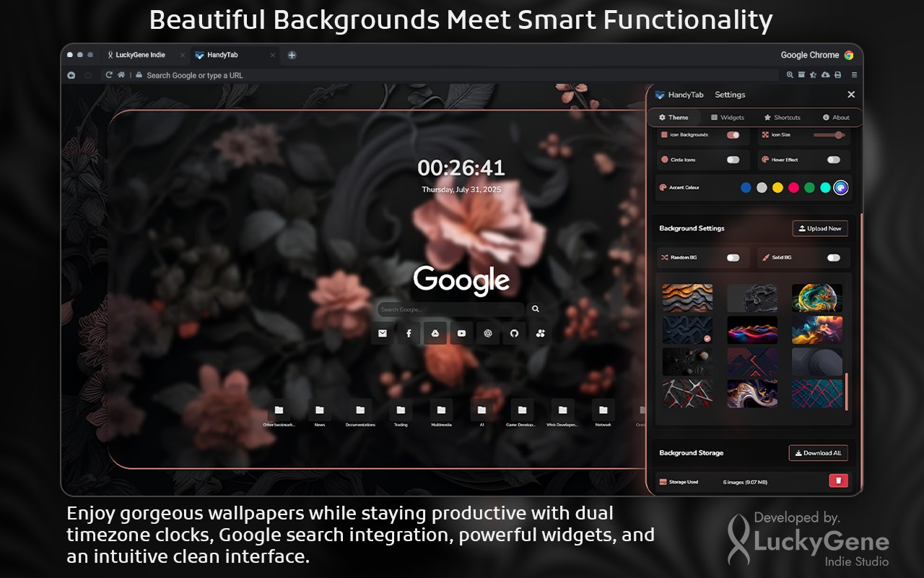Open the custom accent colour picker
The image size is (924, 578).
(841, 188)
